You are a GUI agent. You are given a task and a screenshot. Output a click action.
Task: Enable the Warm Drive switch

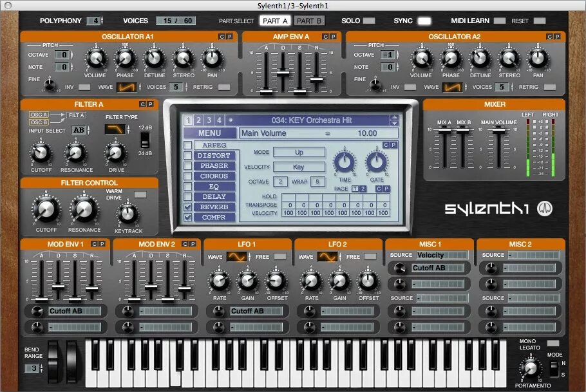click(140, 194)
